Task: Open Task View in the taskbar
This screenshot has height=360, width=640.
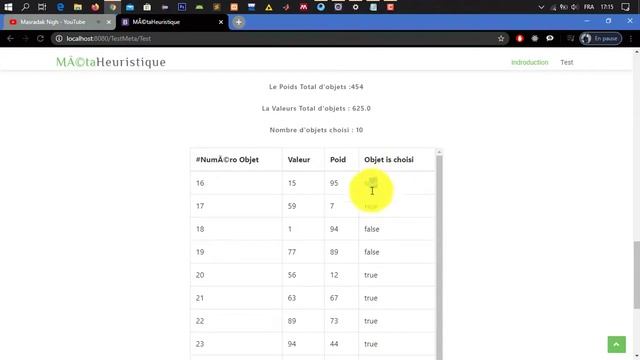Action: tap(42, 7)
